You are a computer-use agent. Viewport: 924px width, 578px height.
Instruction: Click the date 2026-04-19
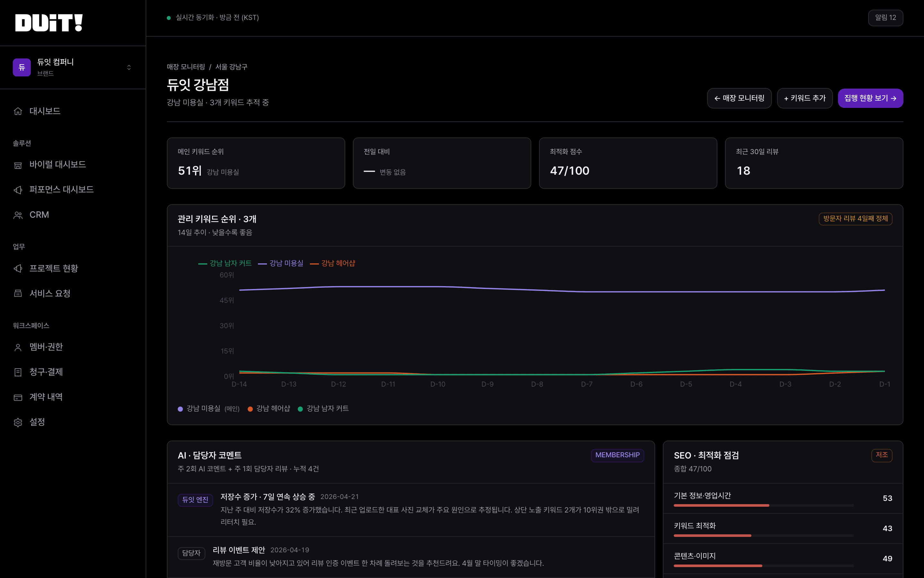[290, 550]
